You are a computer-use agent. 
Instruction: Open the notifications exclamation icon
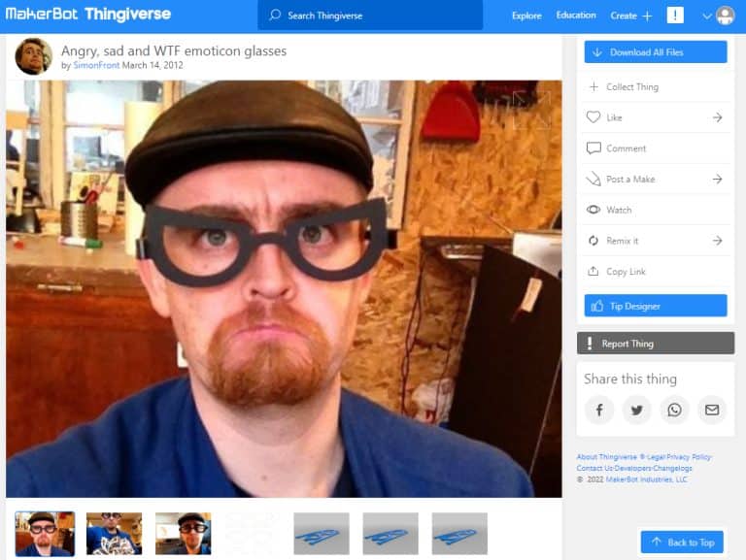tap(675, 16)
